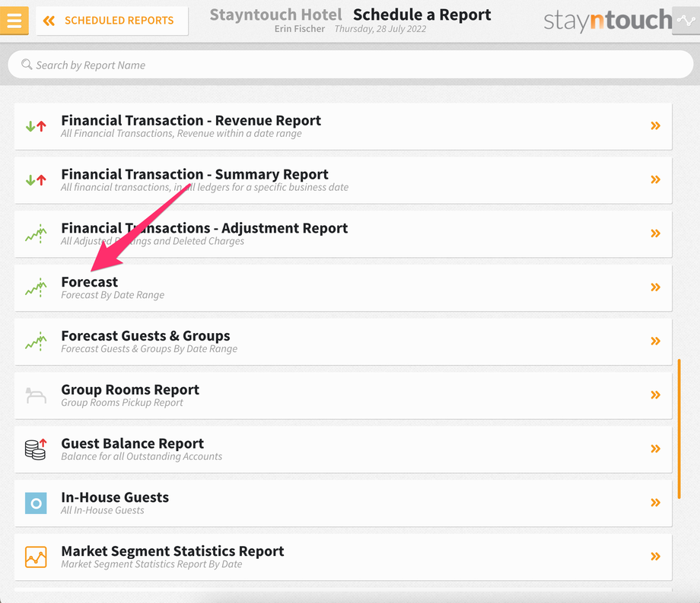The image size is (700, 603).
Task: Click Market Segment Statistics Report graph icon
Action: 36,557
